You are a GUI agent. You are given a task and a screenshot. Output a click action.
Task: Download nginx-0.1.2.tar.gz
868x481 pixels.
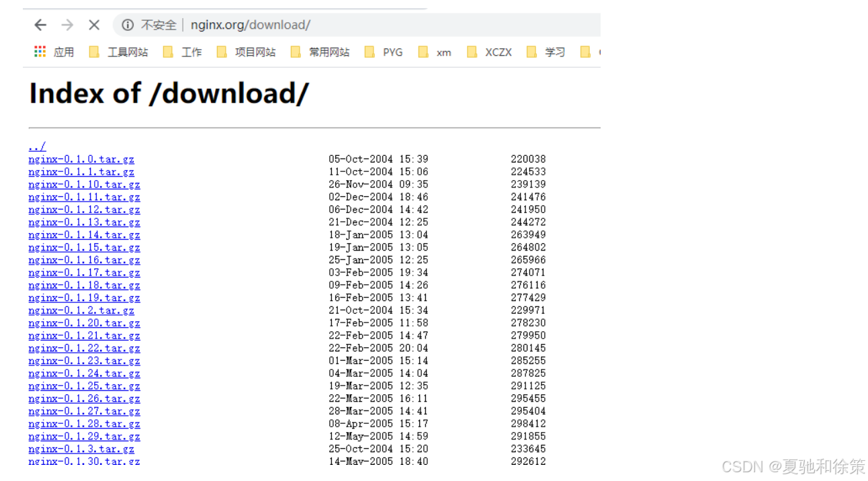point(81,310)
